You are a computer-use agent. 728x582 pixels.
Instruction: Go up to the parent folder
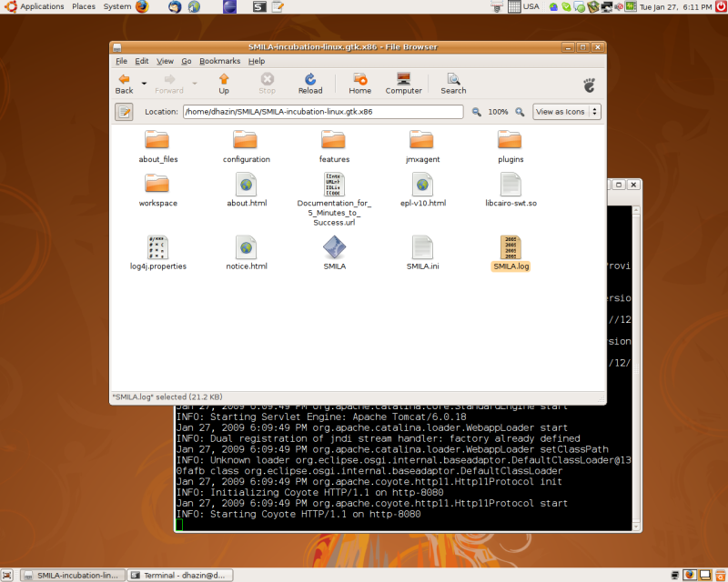coord(224,84)
